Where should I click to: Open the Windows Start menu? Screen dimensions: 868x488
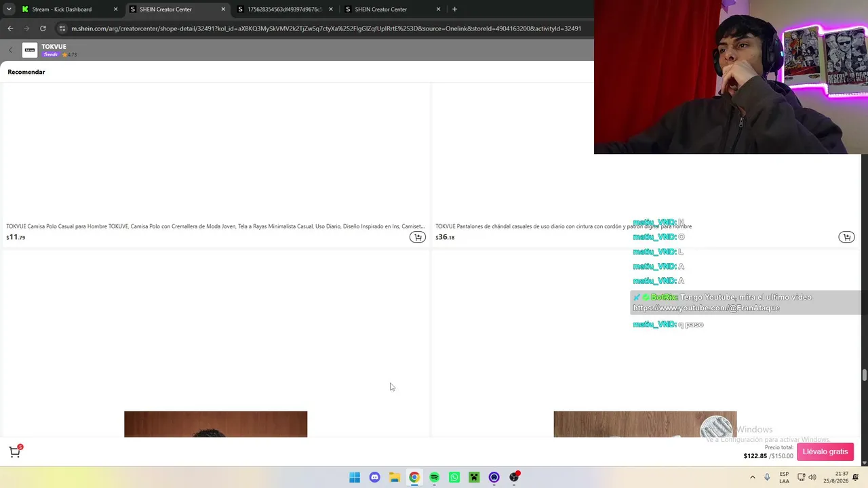click(355, 477)
